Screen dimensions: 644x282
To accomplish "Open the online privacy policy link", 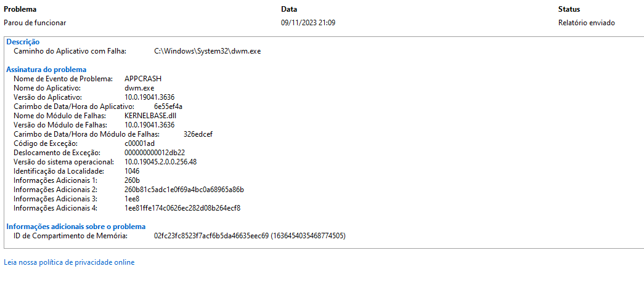I will (69, 262).
